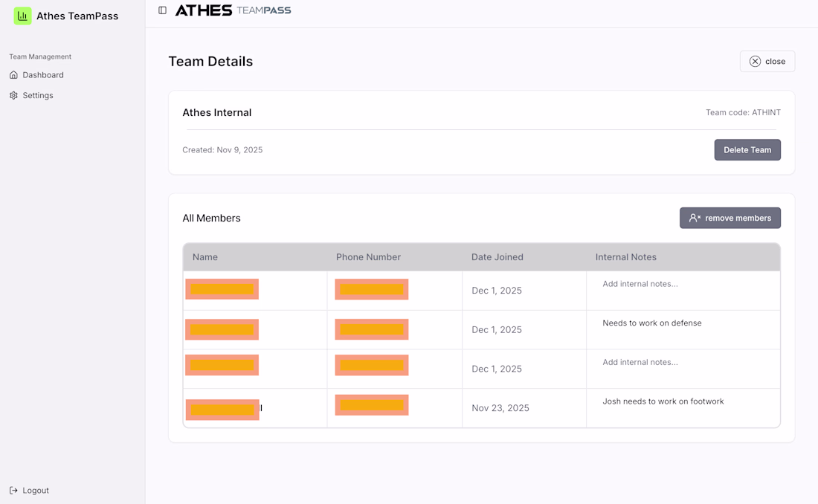Open Dashboard from the sidebar
This screenshot has width=818, height=504.
point(42,75)
